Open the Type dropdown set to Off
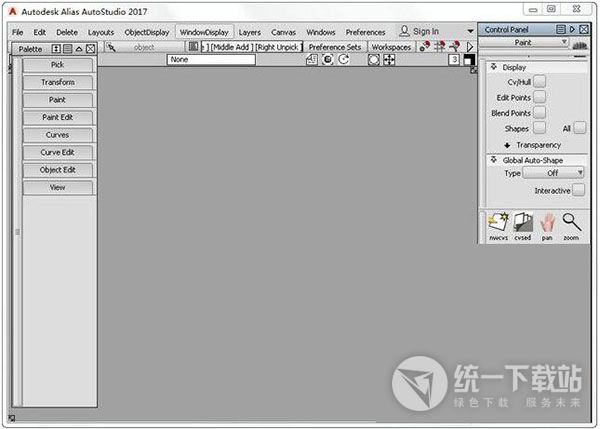The width and height of the screenshot is (600, 429). coord(553,173)
